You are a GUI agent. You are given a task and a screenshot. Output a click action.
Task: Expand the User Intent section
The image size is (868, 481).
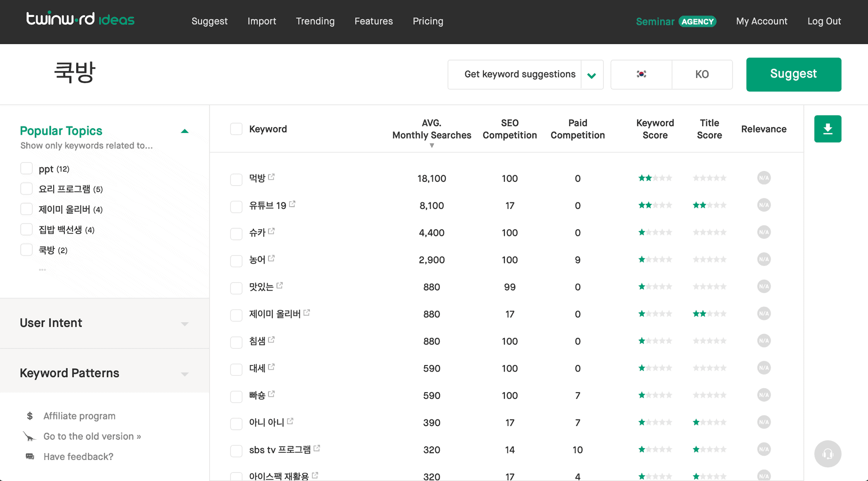[104, 323]
